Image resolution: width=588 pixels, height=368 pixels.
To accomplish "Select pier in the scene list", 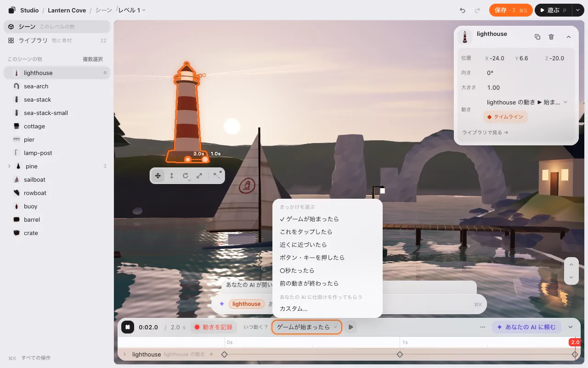I will 57,139.
